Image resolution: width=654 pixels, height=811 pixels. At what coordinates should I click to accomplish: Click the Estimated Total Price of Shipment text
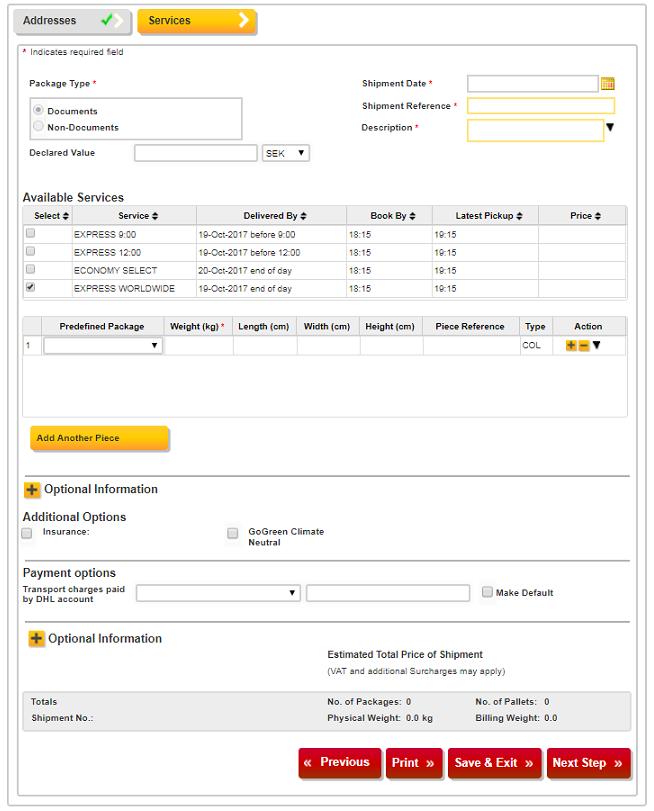point(405,654)
